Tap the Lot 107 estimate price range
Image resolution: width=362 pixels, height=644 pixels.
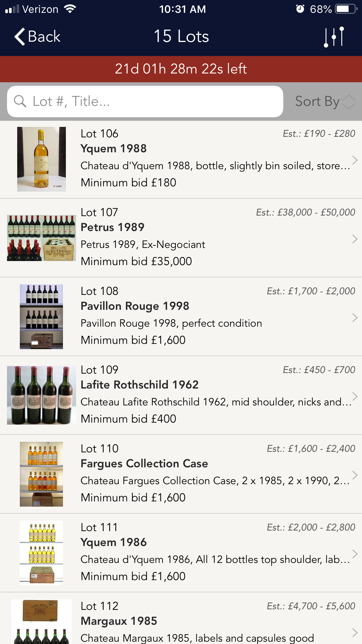pyautogui.click(x=305, y=212)
